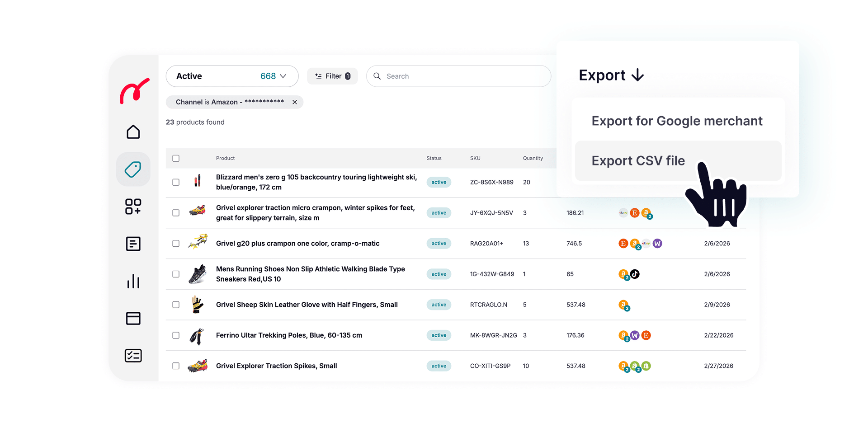Open the Billing card icon in sidebar
The height and width of the screenshot is (437, 868).
click(133, 319)
